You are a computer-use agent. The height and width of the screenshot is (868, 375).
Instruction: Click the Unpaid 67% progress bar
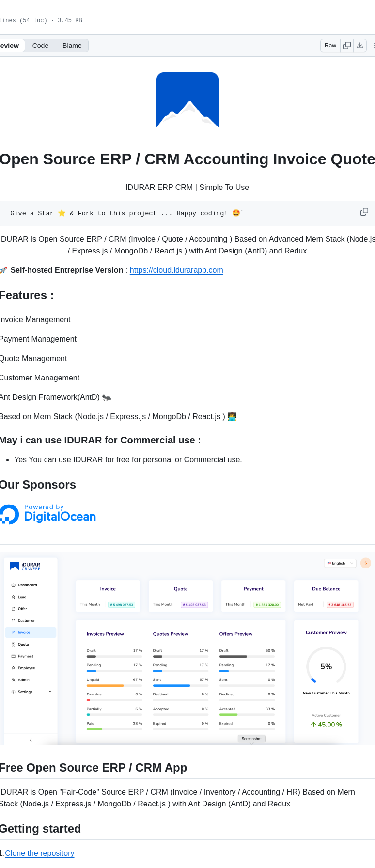click(x=114, y=686)
